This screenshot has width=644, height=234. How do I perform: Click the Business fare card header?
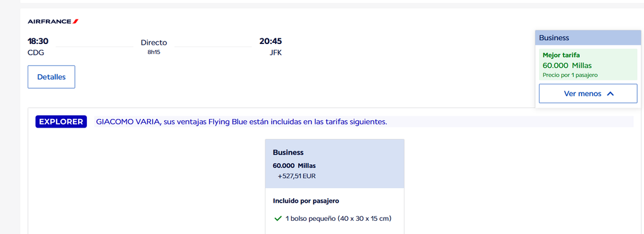(x=335, y=164)
